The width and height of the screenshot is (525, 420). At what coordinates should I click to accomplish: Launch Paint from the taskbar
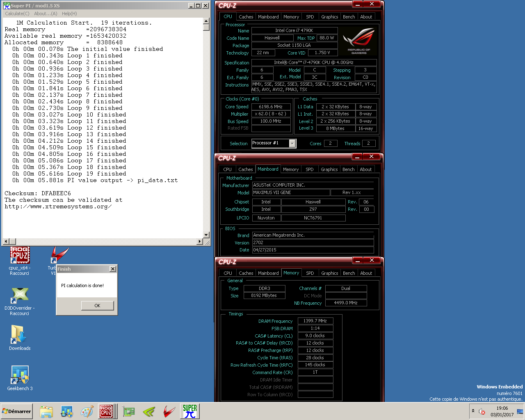click(87, 411)
